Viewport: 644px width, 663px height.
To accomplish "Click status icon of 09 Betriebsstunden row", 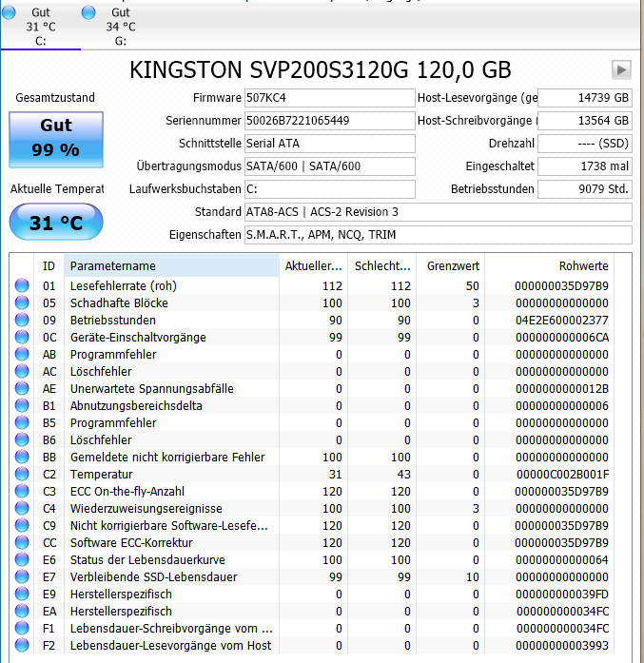I will [22, 320].
